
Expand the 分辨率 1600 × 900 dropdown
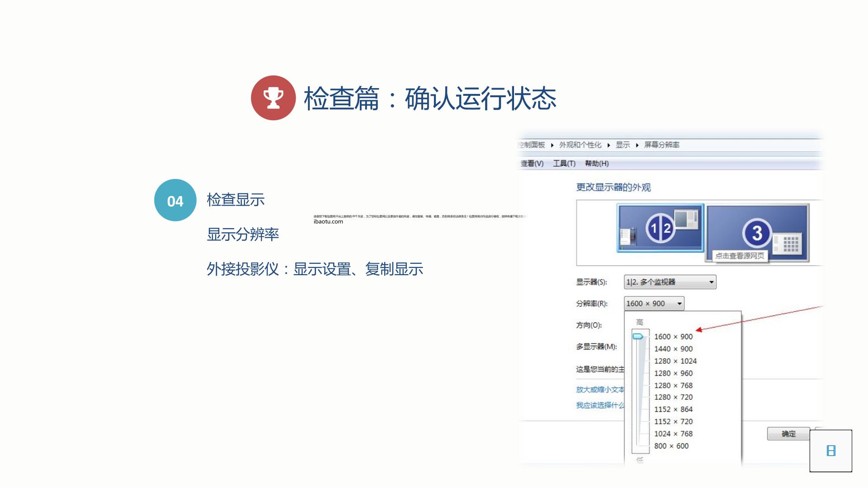tap(654, 304)
